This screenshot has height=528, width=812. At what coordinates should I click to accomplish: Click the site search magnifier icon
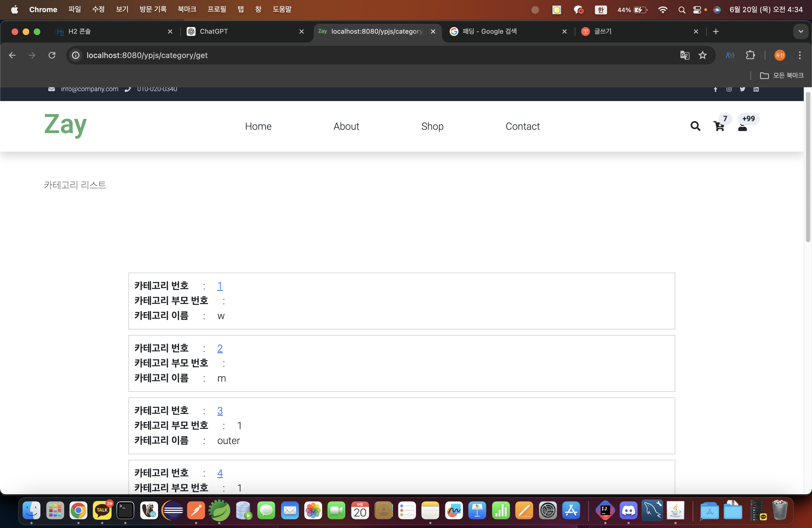point(695,126)
